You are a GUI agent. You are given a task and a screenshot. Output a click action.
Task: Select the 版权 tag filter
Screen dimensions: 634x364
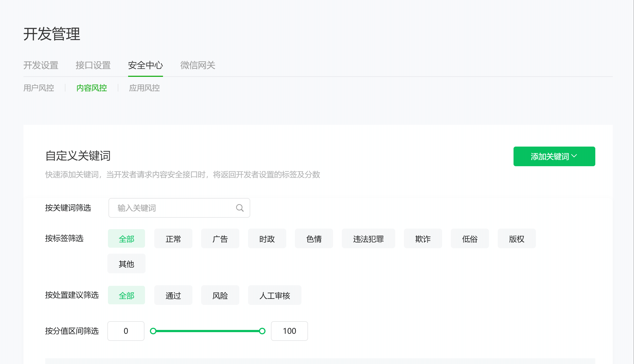coord(517,239)
